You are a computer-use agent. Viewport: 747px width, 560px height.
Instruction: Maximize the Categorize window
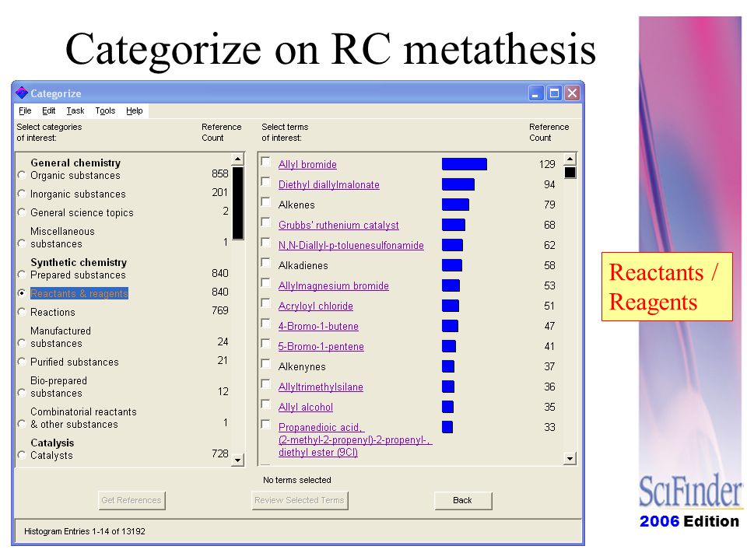[x=554, y=93]
